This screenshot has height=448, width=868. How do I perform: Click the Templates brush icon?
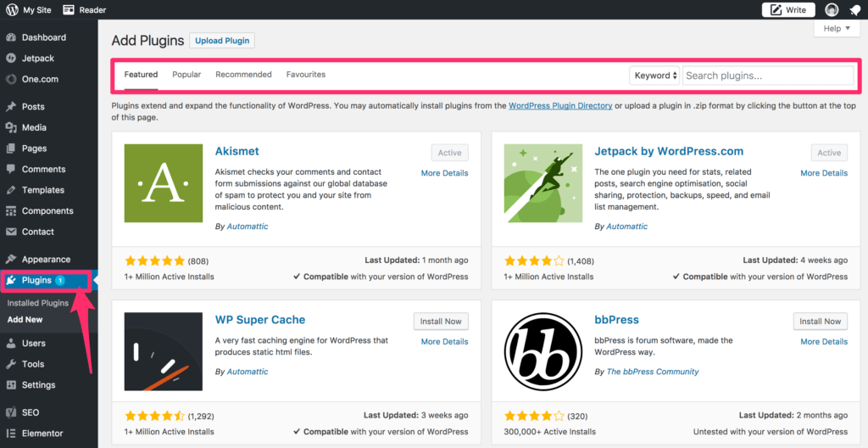[x=10, y=190]
